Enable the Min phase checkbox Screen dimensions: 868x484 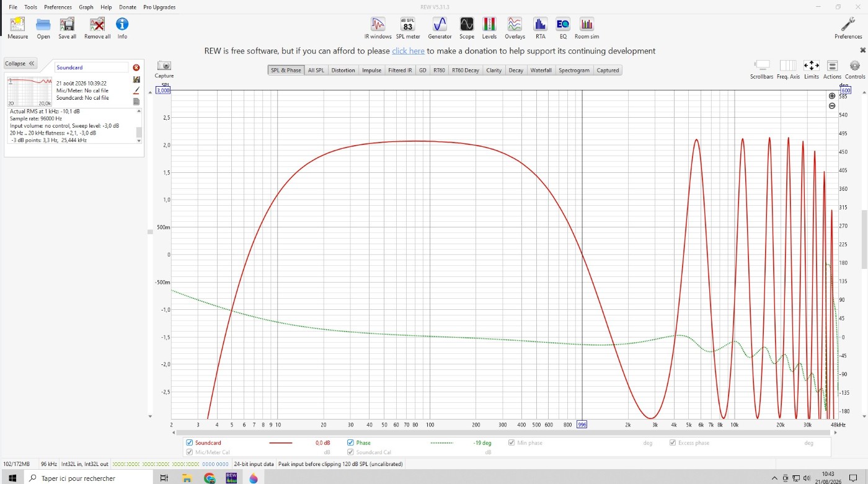tap(511, 442)
